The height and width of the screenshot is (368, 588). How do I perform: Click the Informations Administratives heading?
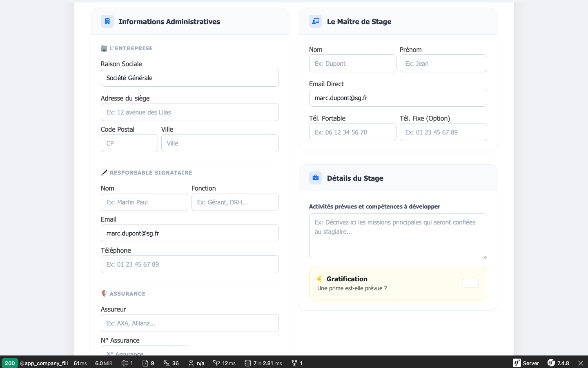click(169, 22)
